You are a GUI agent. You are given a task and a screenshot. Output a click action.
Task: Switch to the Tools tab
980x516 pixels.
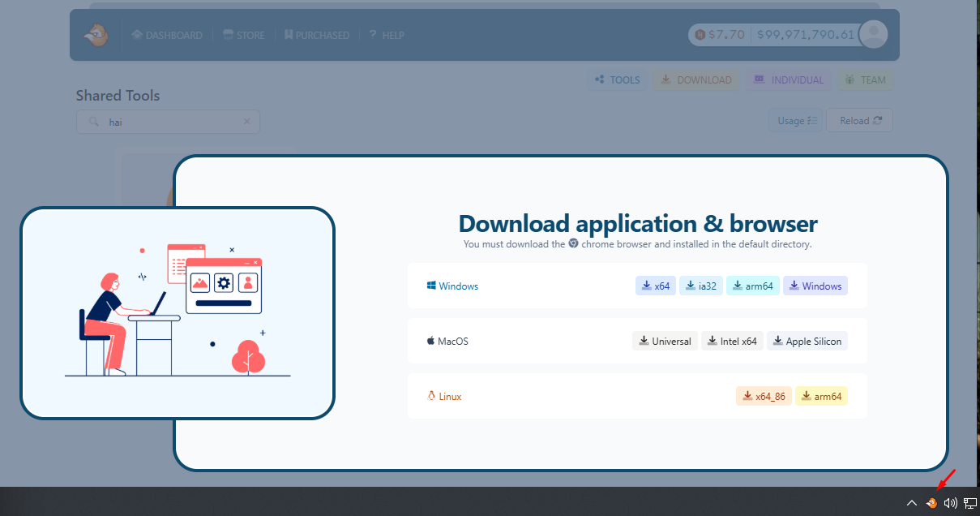tap(617, 80)
